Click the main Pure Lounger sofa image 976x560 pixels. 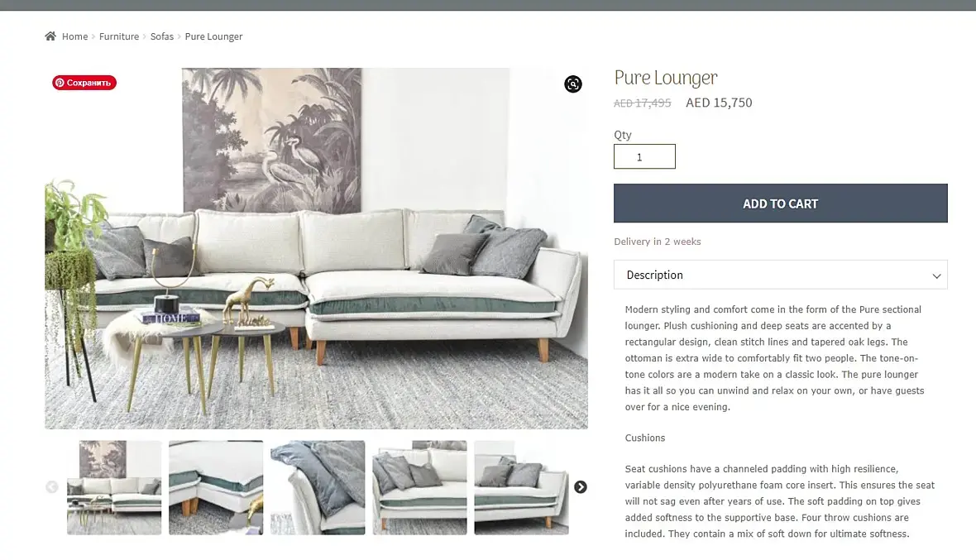(x=316, y=248)
